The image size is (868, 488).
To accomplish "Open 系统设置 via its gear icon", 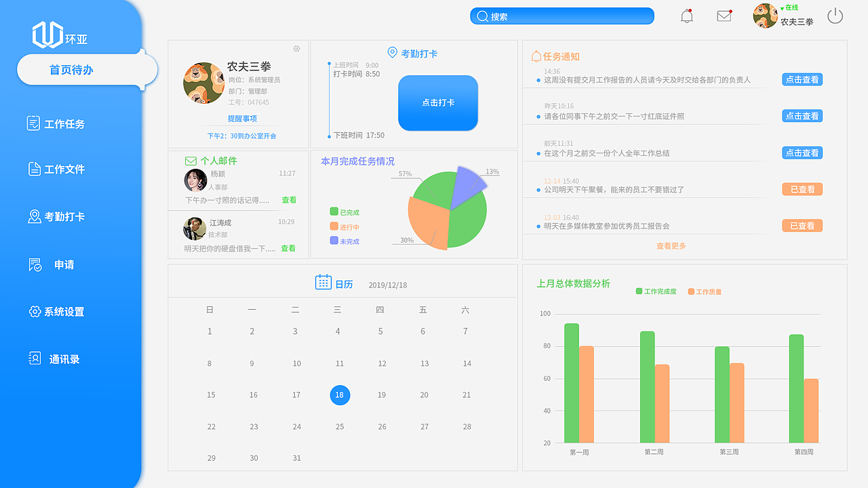I will pyautogui.click(x=35, y=311).
